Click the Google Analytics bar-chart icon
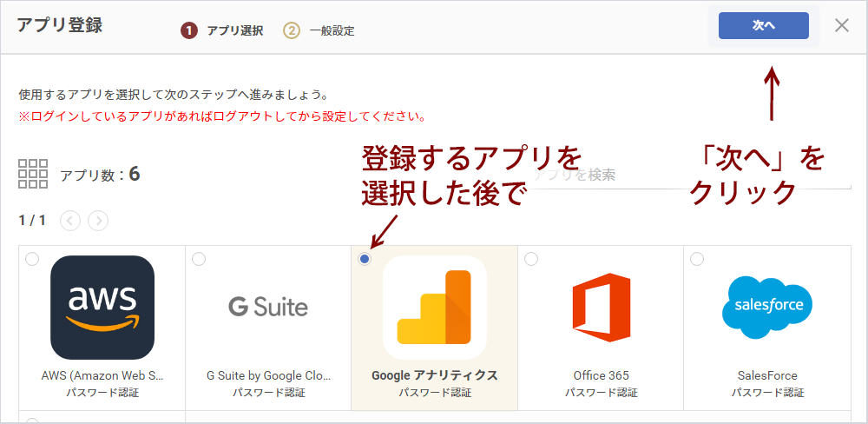The width and height of the screenshot is (868, 424). [435, 308]
